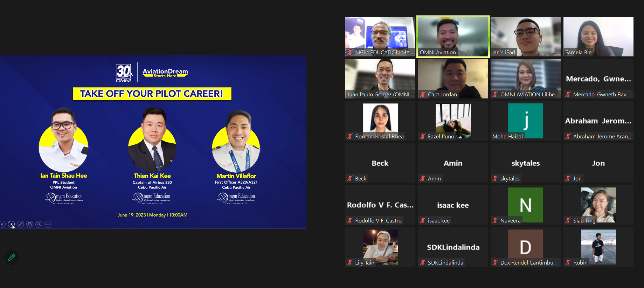Click Ian Tain Shau Hee's slide portrait
Image resolution: width=644 pixels, height=288 pixels.
[x=63, y=140]
